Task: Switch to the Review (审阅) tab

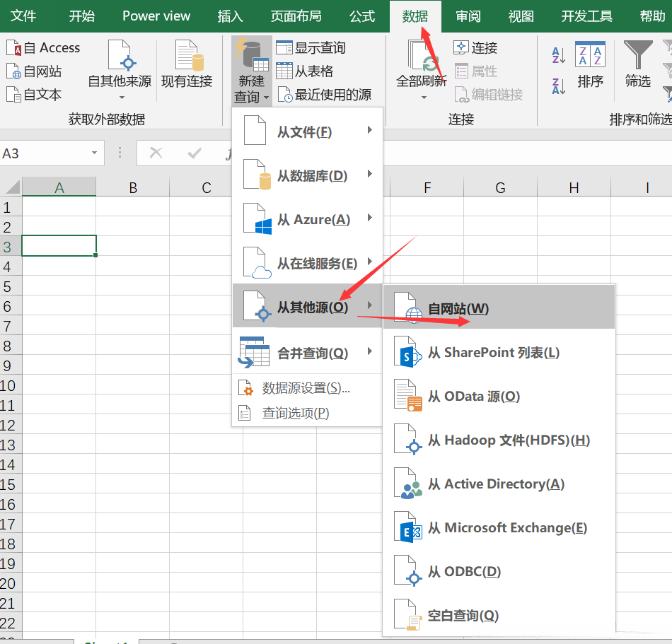Action: pos(468,16)
